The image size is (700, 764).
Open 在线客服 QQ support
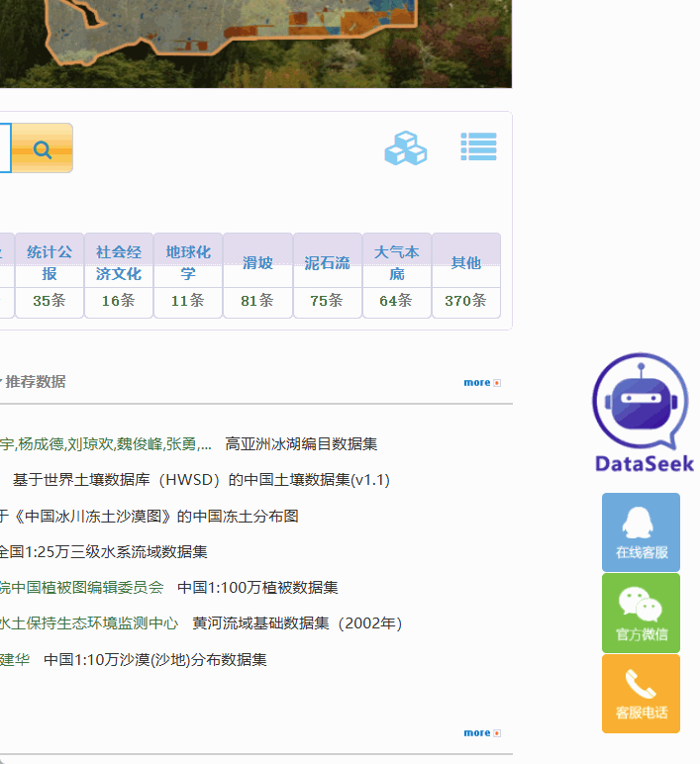(641, 532)
